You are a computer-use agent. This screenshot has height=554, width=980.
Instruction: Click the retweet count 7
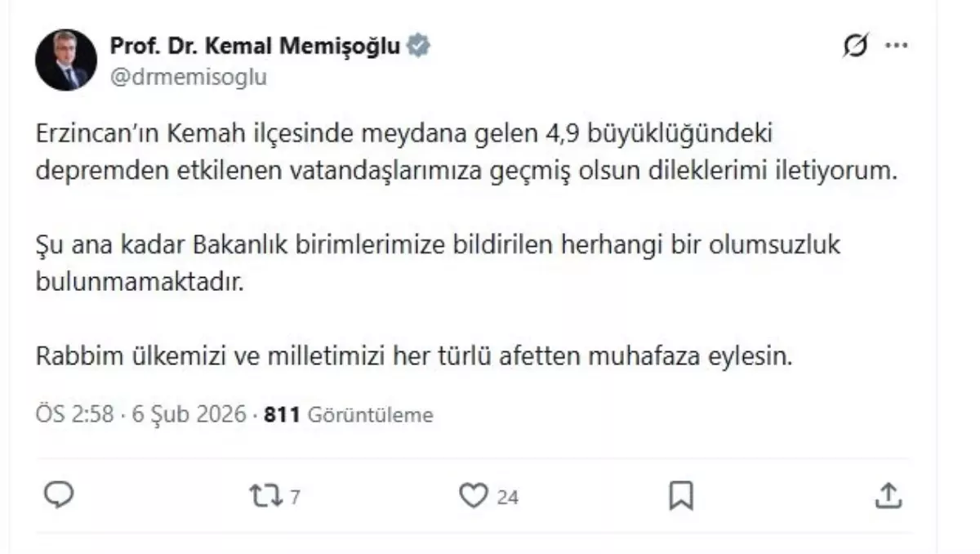[292, 494]
